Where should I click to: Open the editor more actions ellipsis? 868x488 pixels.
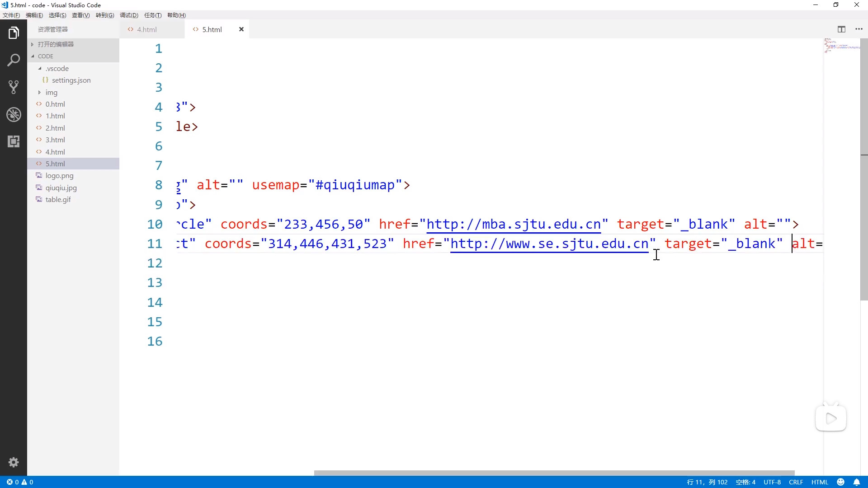(859, 29)
